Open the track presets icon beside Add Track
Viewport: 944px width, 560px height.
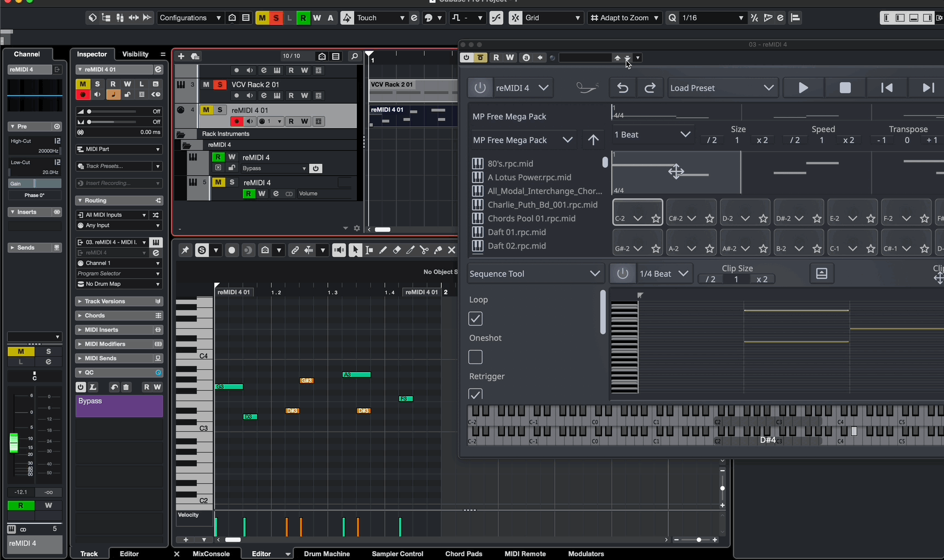pyautogui.click(x=195, y=56)
